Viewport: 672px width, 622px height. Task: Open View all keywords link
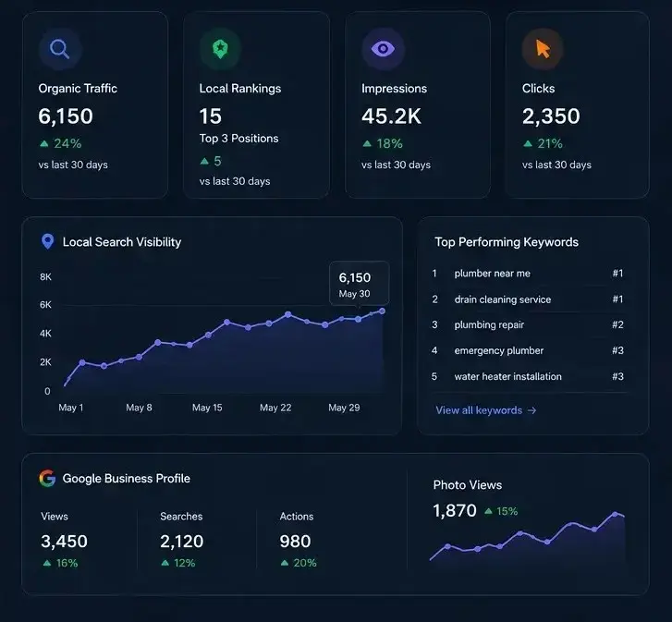(x=486, y=410)
